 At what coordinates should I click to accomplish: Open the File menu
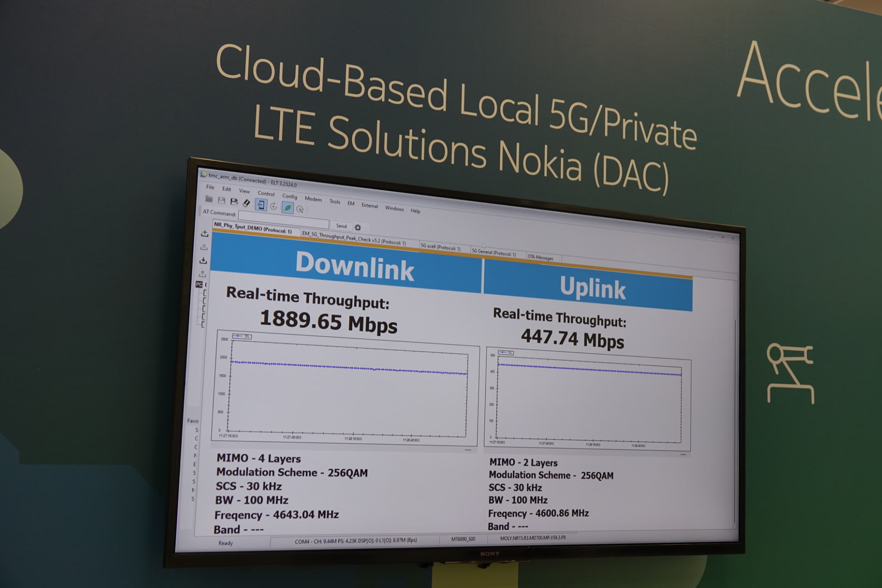210,187
